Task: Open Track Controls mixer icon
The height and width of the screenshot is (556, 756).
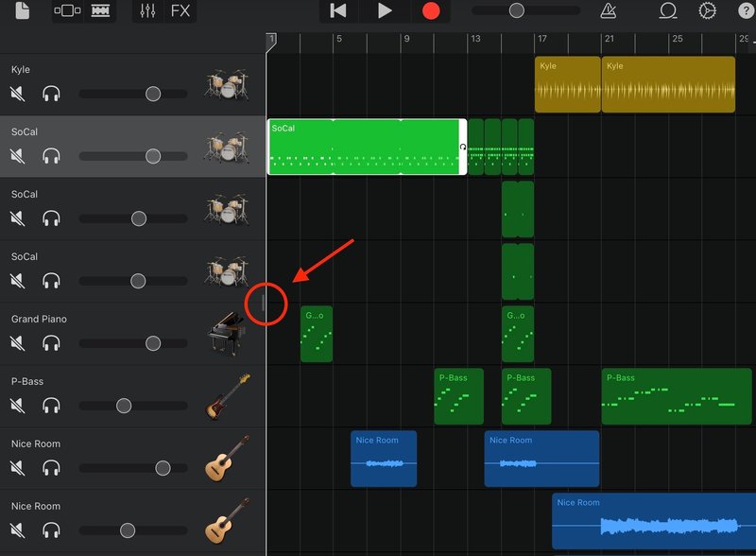Action: pyautogui.click(x=147, y=10)
